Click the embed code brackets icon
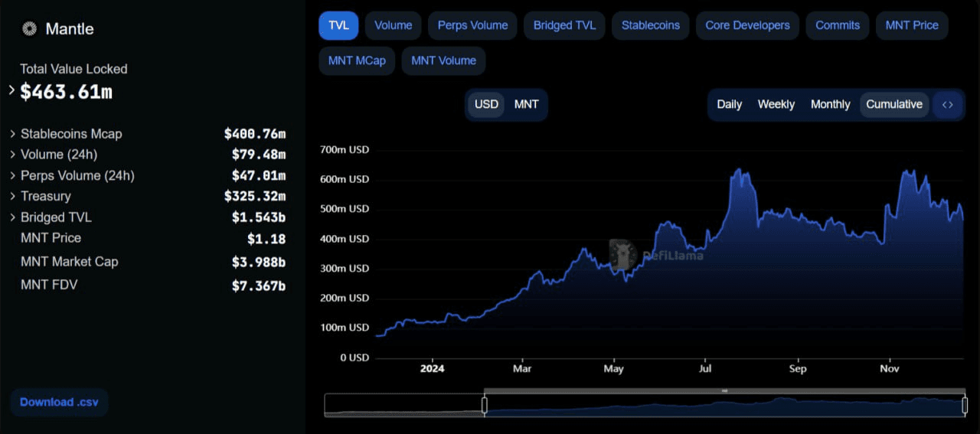The height and width of the screenshot is (434, 980). tap(948, 105)
